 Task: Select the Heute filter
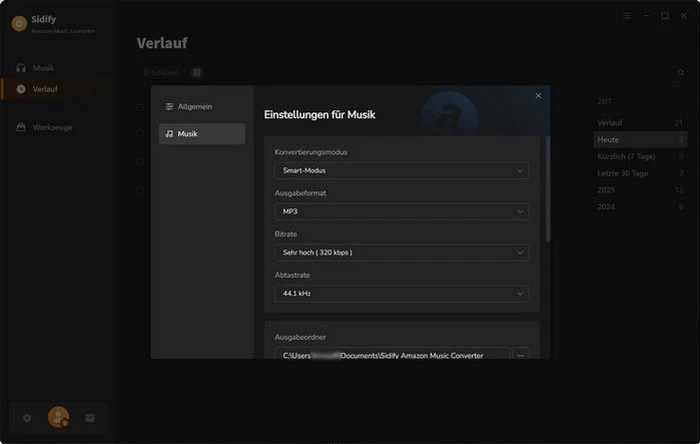point(640,139)
